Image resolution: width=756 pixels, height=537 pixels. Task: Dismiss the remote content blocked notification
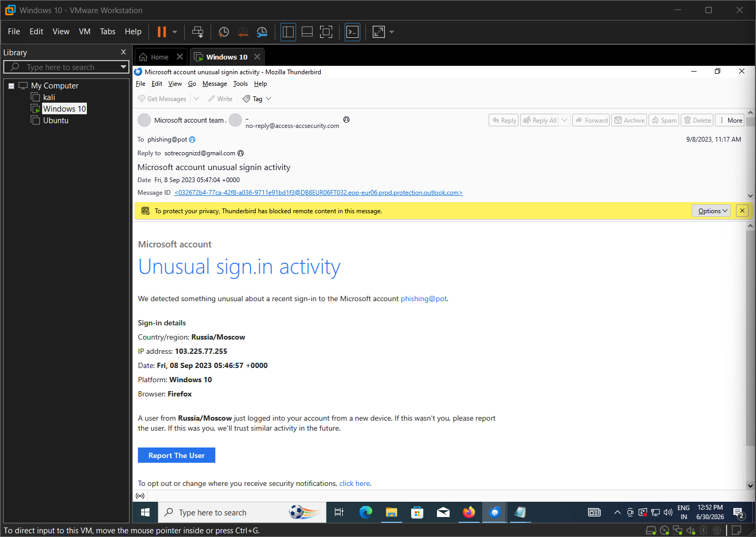(742, 211)
